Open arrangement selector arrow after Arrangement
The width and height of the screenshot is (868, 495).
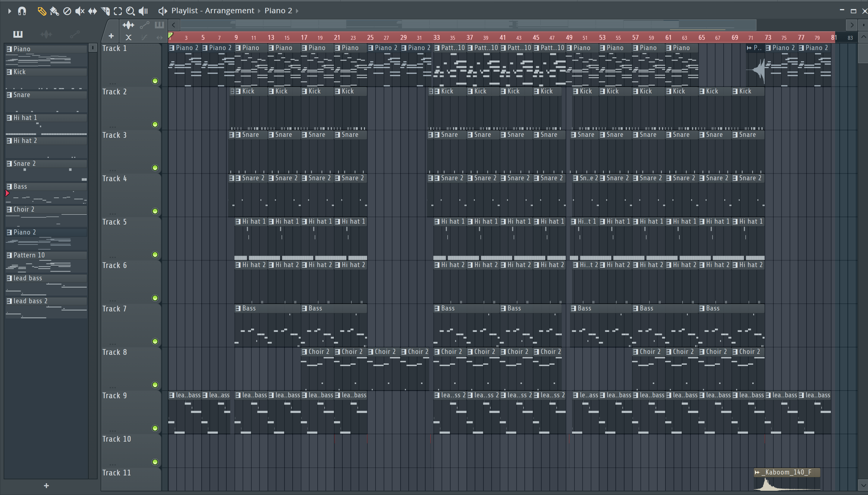259,11
